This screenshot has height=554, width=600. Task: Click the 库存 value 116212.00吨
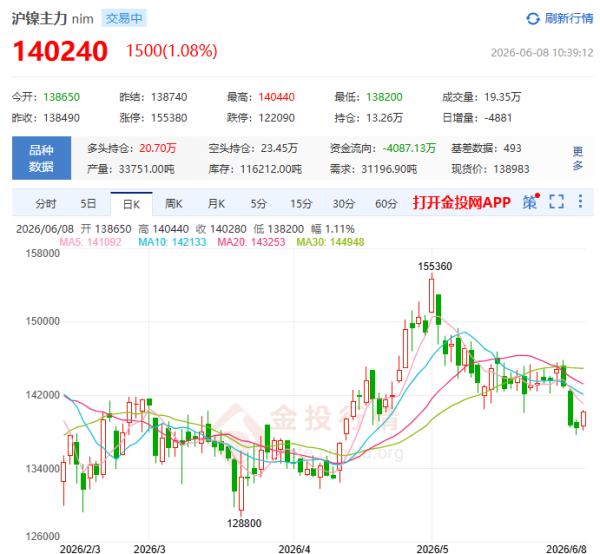[x=271, y=169]
